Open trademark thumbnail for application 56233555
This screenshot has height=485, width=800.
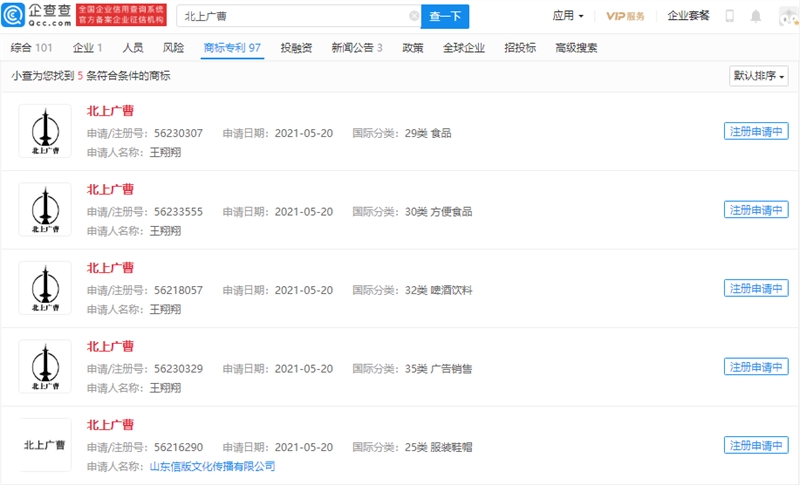point(45,210)
